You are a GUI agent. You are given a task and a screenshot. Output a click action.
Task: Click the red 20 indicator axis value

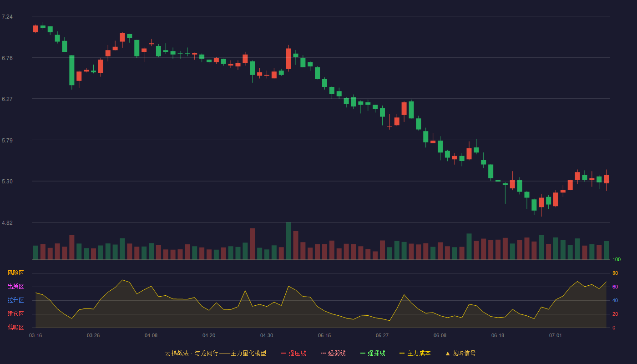615,314
